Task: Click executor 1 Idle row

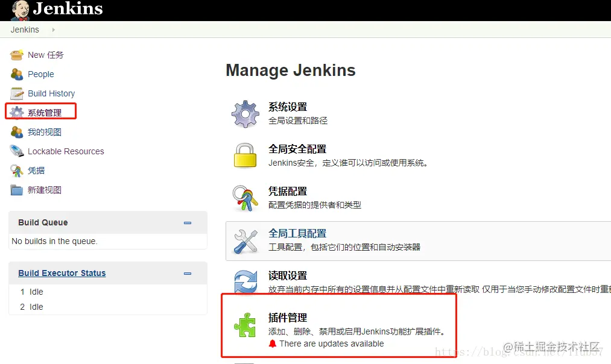Action: pyautogui.click(x=108, y=292)
